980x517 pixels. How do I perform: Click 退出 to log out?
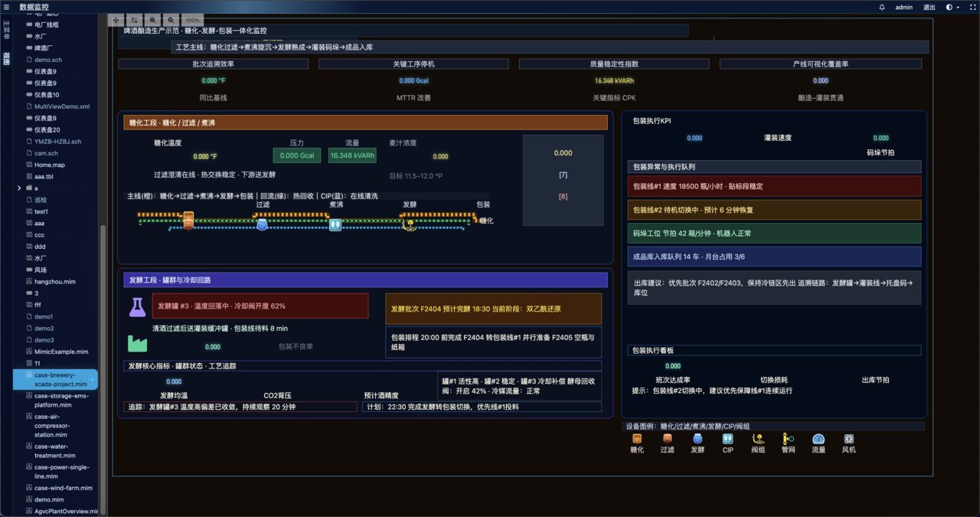pos(929,7)
